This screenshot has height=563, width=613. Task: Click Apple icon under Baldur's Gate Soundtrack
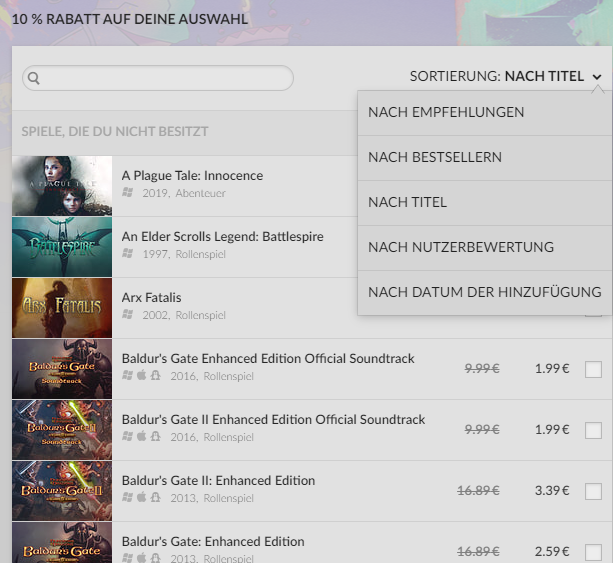142,375
